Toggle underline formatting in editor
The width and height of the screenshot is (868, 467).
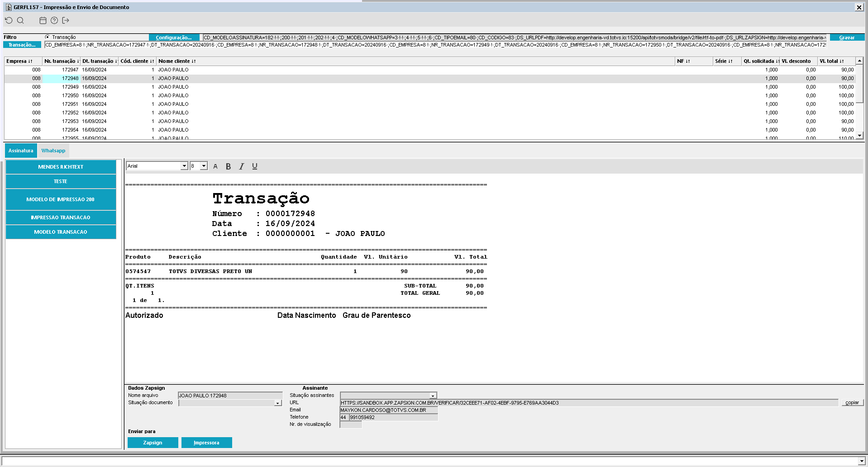(x=255, y=166)
